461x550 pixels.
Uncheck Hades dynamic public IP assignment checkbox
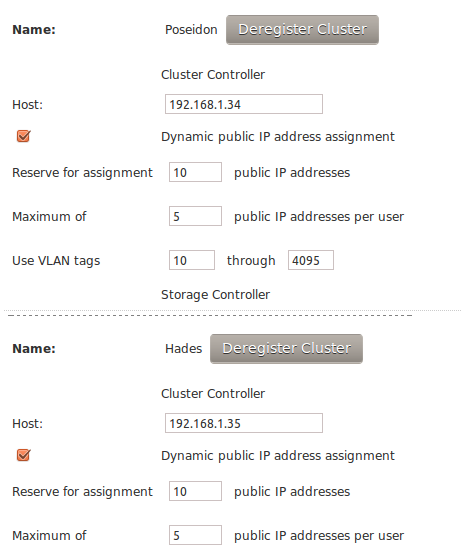point(24,455)
